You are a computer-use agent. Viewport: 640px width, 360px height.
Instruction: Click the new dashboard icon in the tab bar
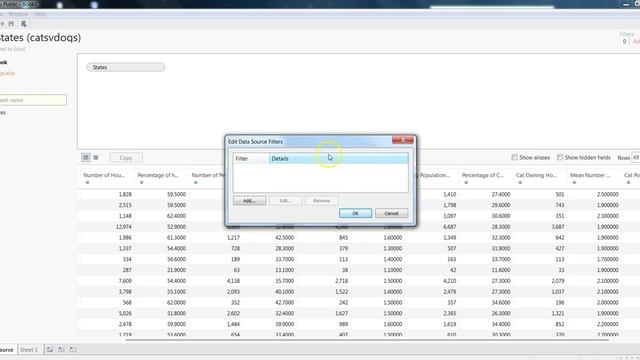pos(61,350)
